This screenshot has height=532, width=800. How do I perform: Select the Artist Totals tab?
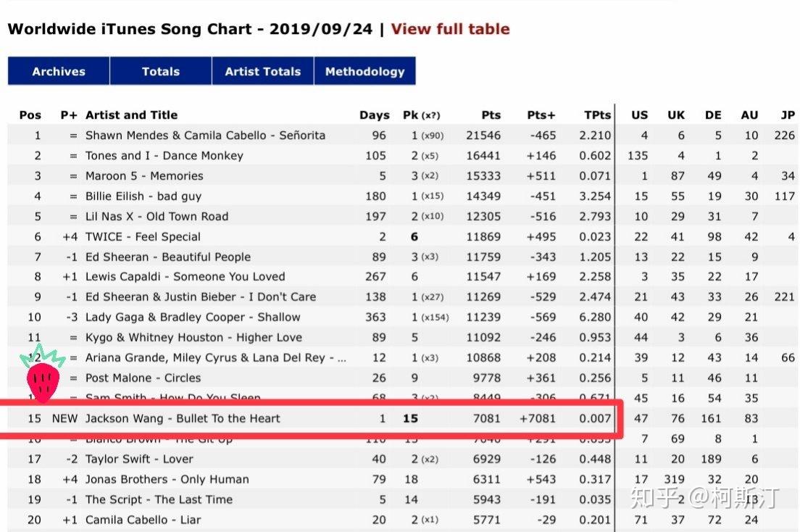(262, 71)
